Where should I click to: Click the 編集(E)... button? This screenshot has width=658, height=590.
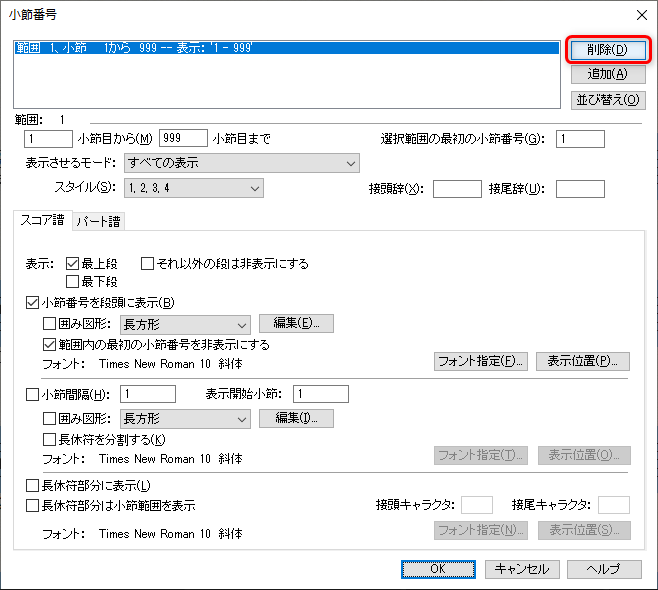(296, 323)
